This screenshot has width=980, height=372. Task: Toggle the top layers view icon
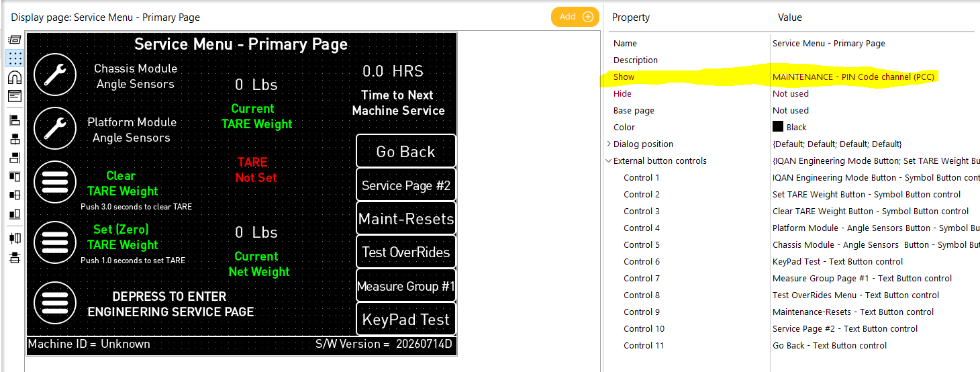click(x=14, y=40)
